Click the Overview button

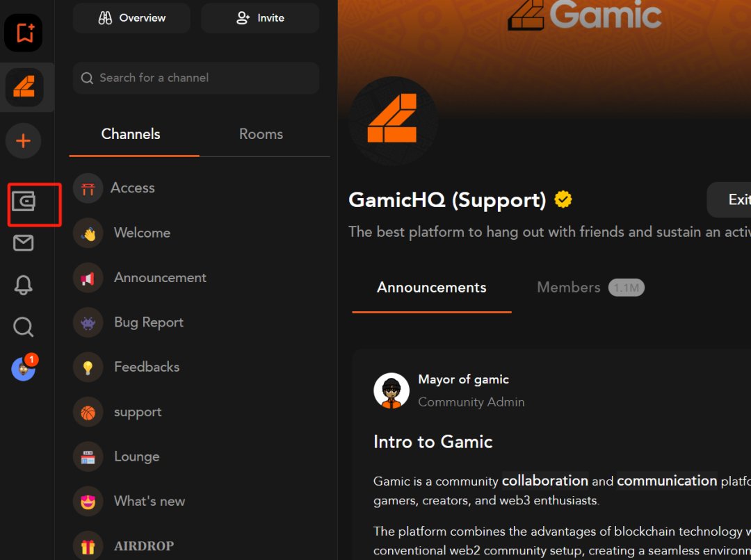point(131,18)
